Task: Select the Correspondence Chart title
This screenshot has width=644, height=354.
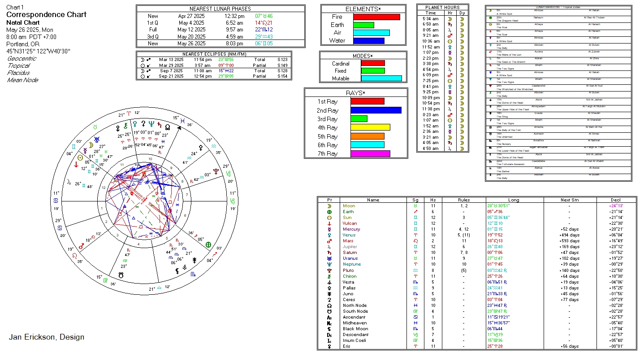Action: [46, 15]
